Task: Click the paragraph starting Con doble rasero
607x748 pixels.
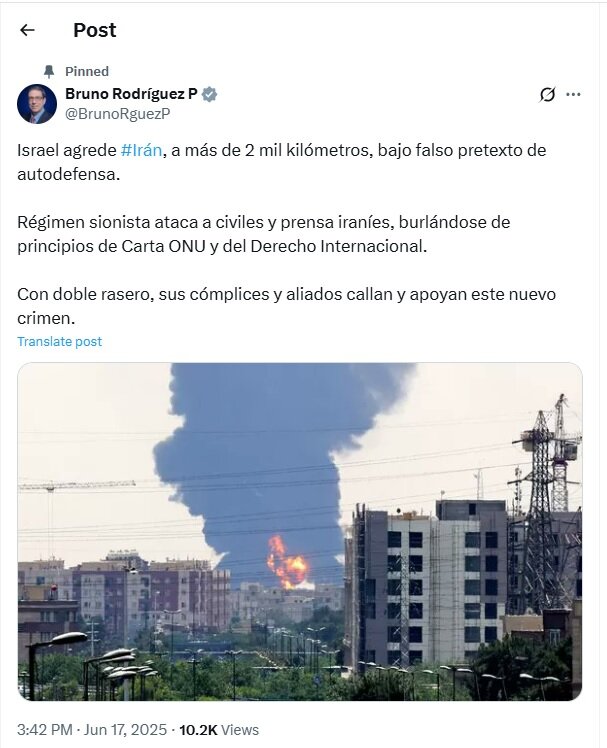Action: click(x=286, y=306)
